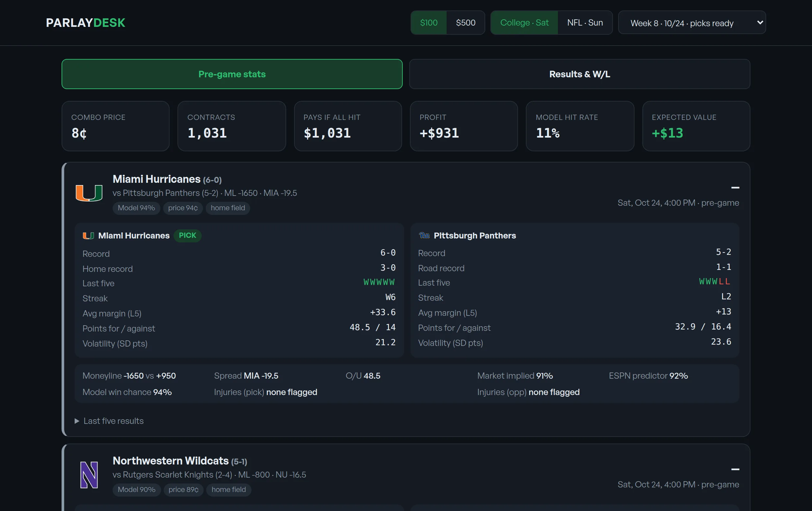This screenshot has width=812, height=511.
Task: Click the COMBO PRICE 8¢ card
Action: coord(115,126)
